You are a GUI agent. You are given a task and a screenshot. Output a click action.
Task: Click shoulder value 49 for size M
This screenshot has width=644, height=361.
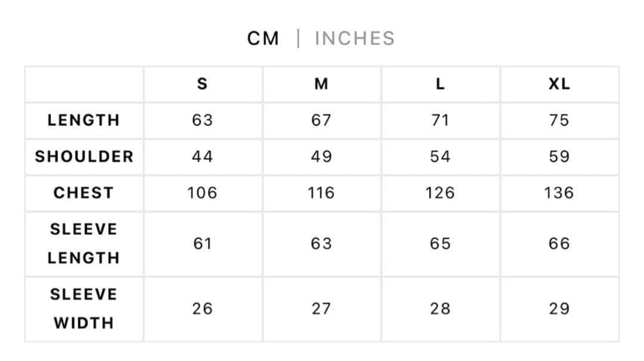[x=321, y=156]
